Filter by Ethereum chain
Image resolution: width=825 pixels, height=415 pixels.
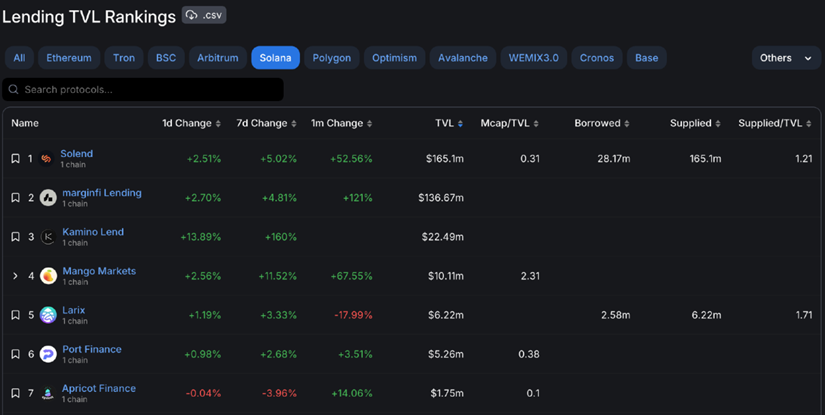[69, 58]
